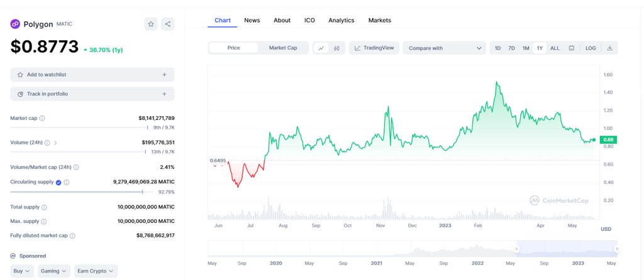Open the share icon button
644x280 pixels.
click(167, 24)
